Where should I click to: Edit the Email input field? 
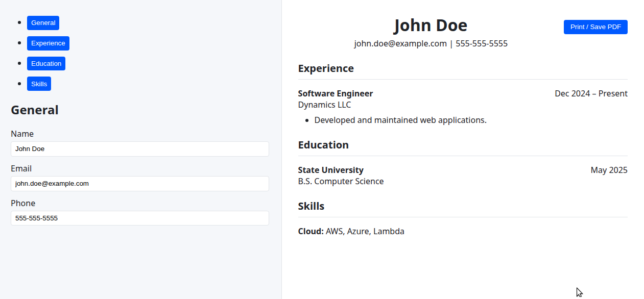point(140,184)
